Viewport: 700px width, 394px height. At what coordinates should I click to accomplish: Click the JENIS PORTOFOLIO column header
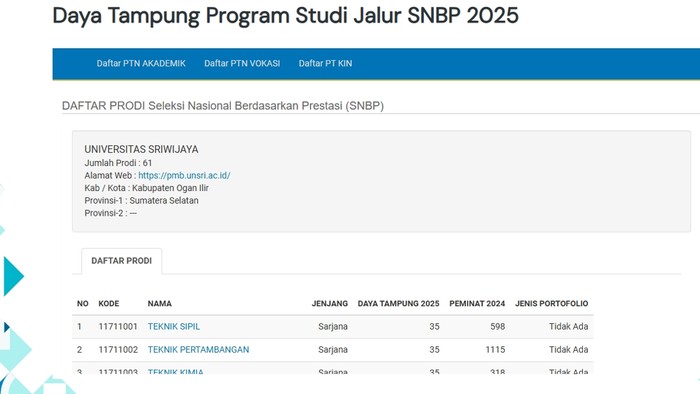click(551, 304)
